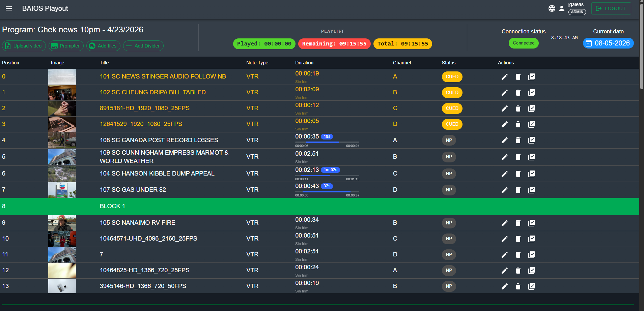644x311 pixels.
Task: Click the Add files button
Action: [x=103, y=46]
